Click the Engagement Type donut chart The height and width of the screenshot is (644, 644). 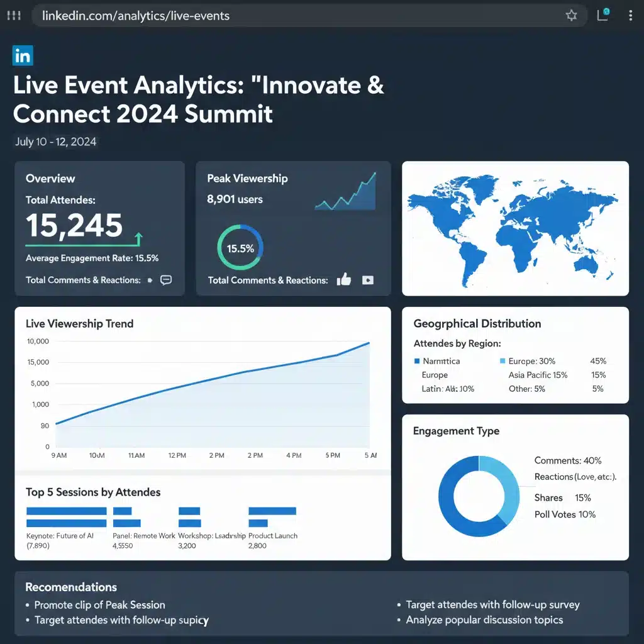point(479,496)
